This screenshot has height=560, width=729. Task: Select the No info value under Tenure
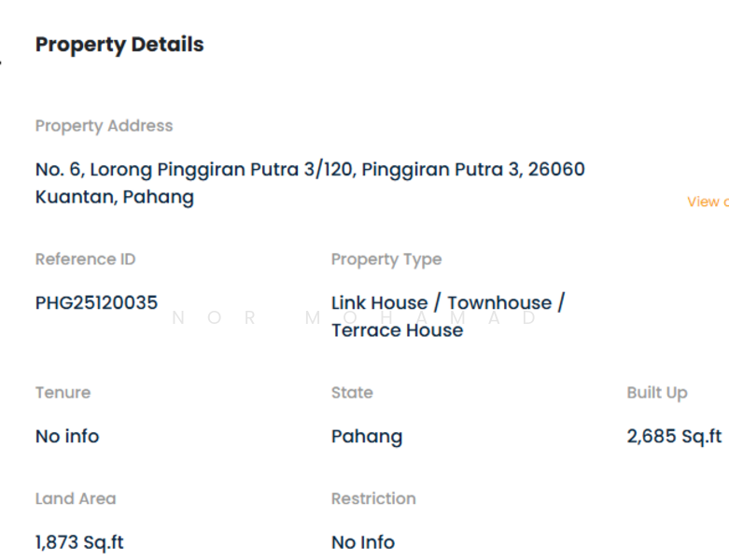pos(67,437)
